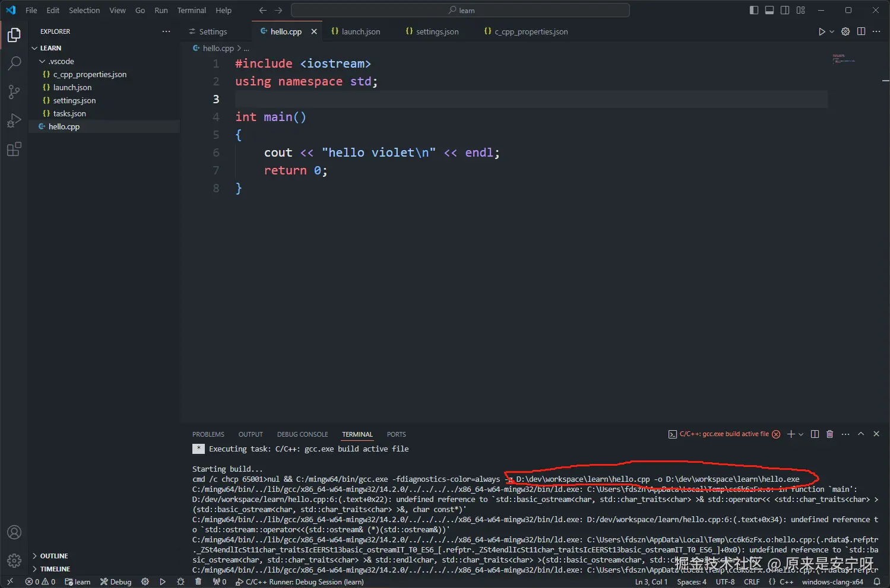Click the learn command center search box
The height and width of the screenshot is (588, 890).
460,10
